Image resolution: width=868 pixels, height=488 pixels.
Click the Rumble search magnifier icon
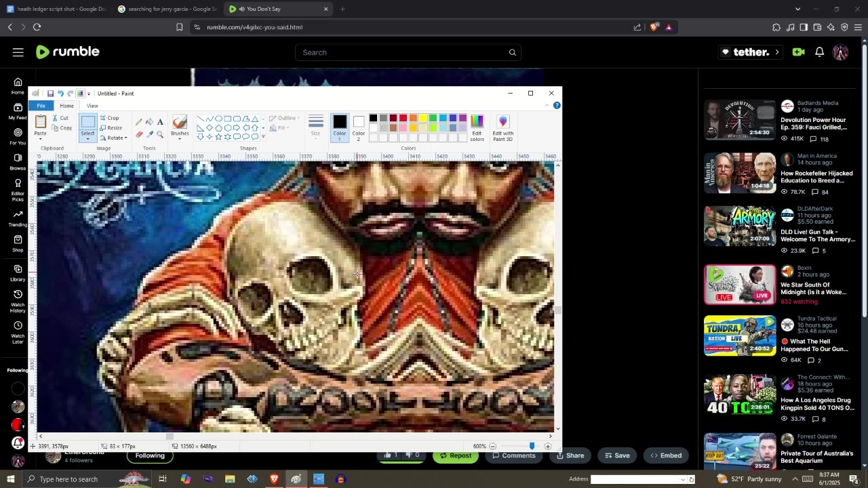coord(513,52)
